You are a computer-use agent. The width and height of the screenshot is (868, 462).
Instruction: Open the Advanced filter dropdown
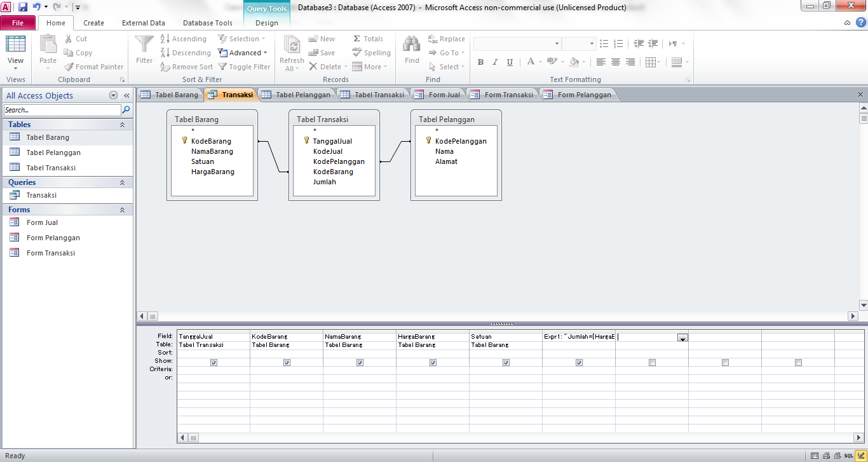[x=243, y=53]
